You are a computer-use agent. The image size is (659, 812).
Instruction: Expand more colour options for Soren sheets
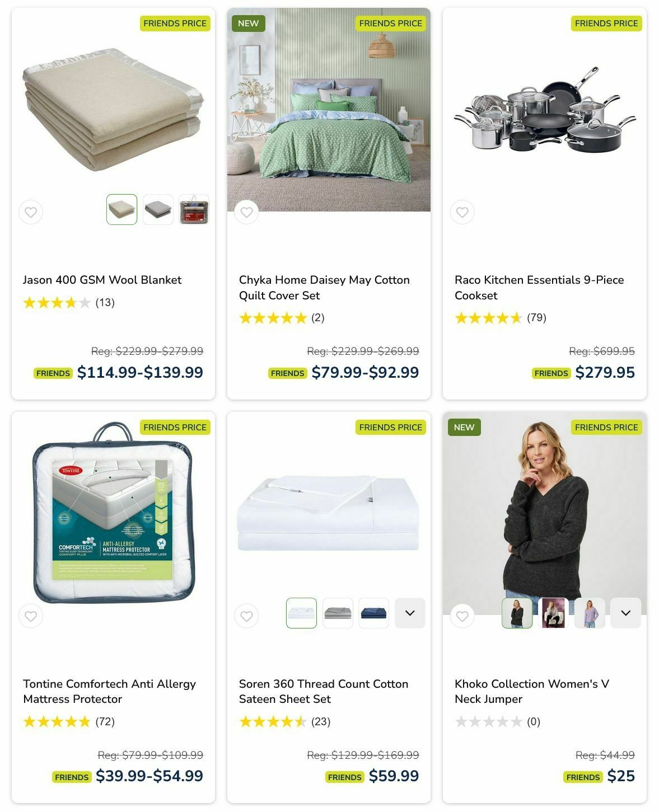tap(410, 613)
